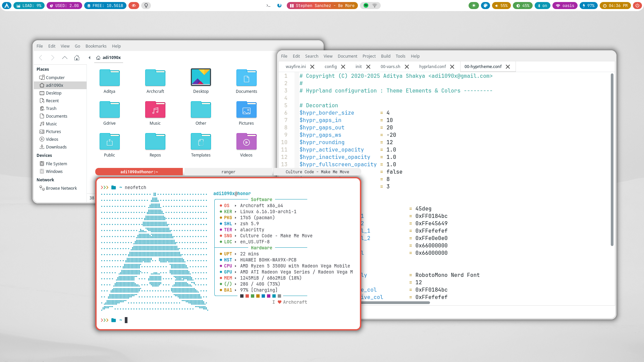Toggle the red eye-slash indicator in bar
The height and width of the screenshot is (362, 644).
click(x=134, y=5)
